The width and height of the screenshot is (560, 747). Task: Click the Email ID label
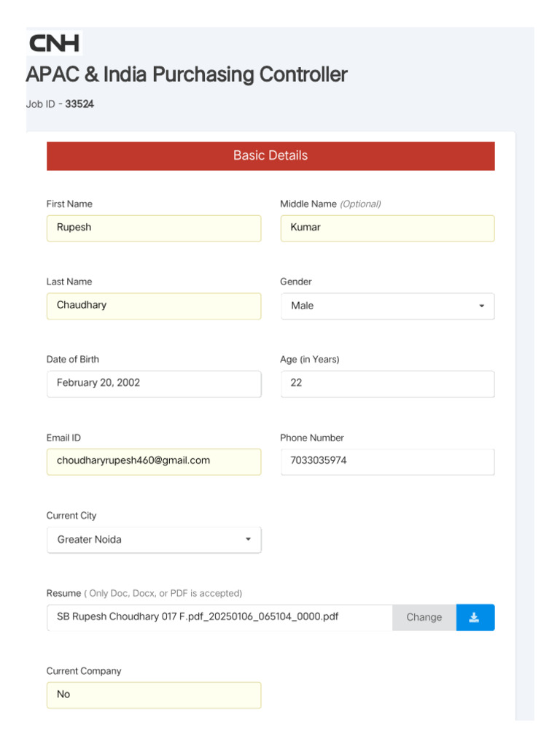tap(64, 438)
